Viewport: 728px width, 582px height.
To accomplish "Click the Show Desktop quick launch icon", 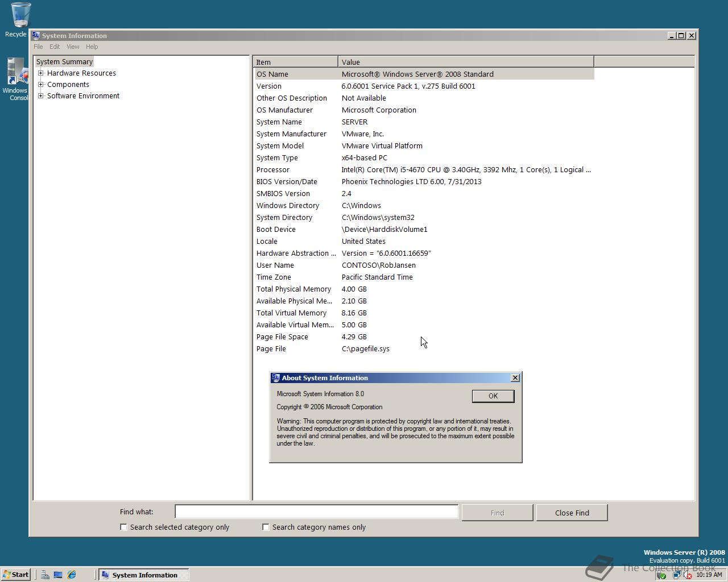I will pyautogui.click(x=58, y=575).
